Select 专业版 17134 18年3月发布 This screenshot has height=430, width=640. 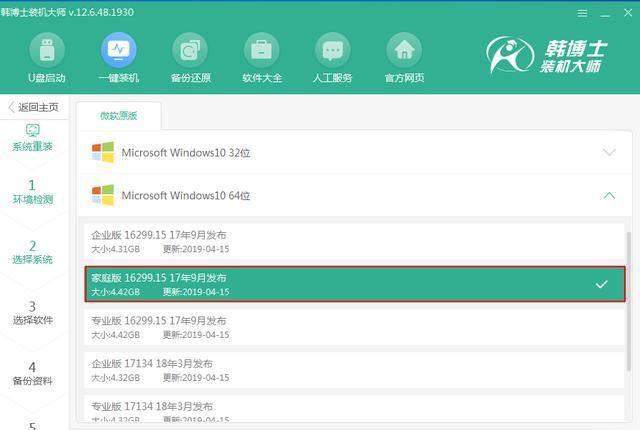click(x=354, y=409)
